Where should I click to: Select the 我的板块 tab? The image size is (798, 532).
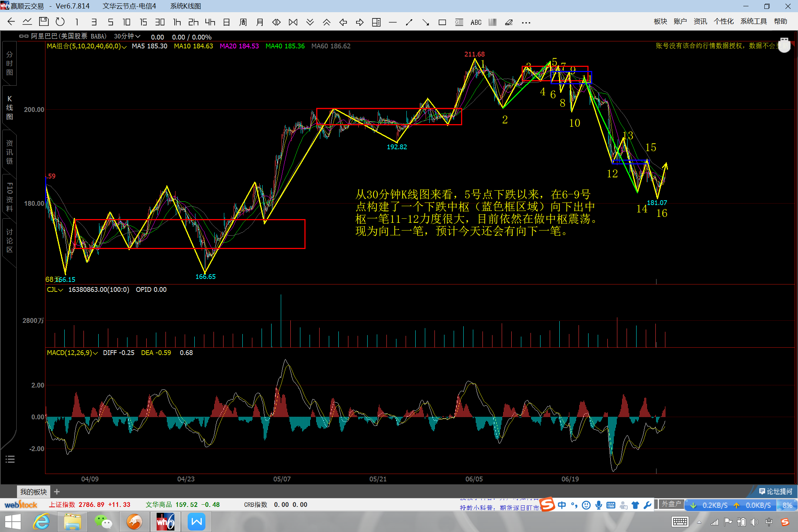point(34,492)
